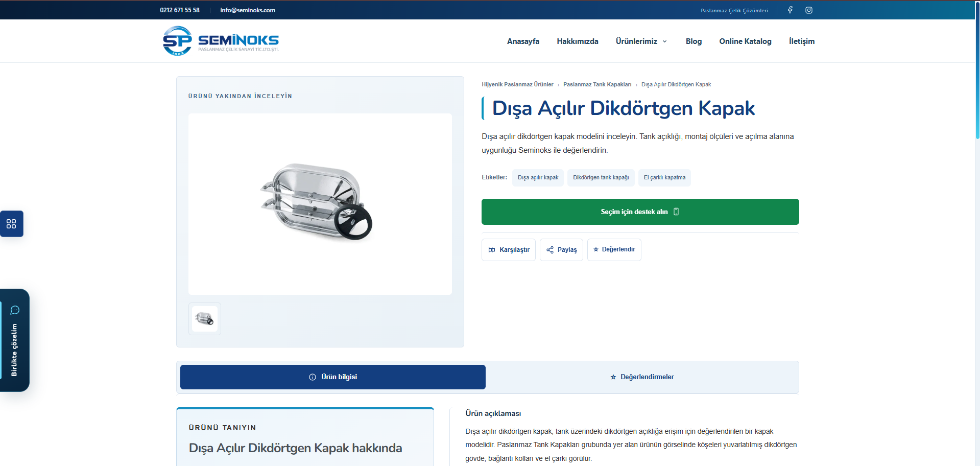Image resolution: width=980 pixels, height=466 pixels.
Task: Switch to the Değerlendirmeler tab
Action: click(642, 377)
